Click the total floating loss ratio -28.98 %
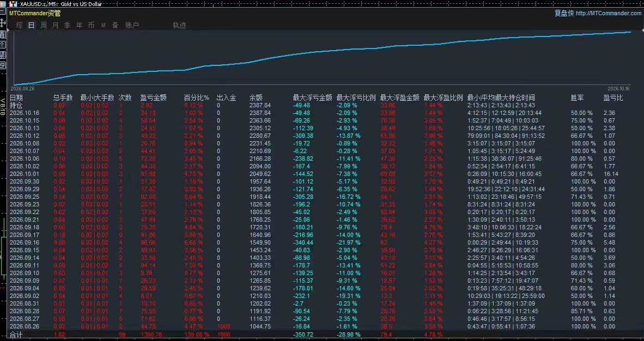The image size is (644, 341). tap(349, 335)
